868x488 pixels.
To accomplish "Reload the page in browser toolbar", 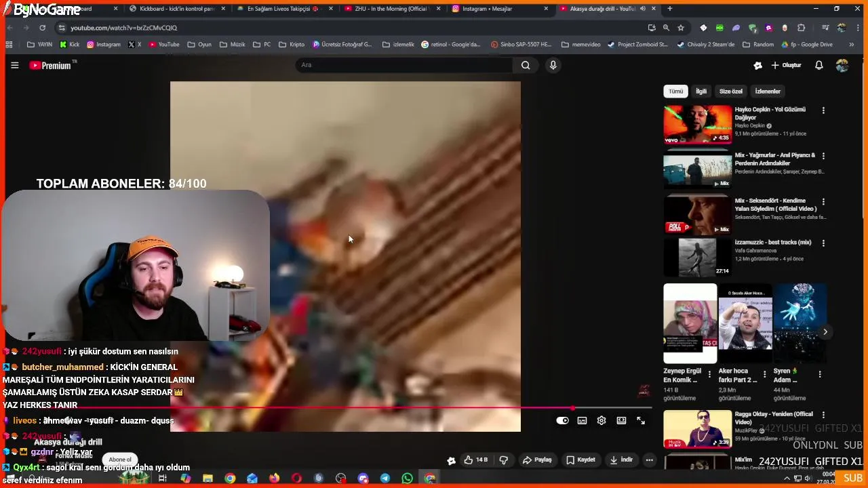I will [x=42, y=28].
